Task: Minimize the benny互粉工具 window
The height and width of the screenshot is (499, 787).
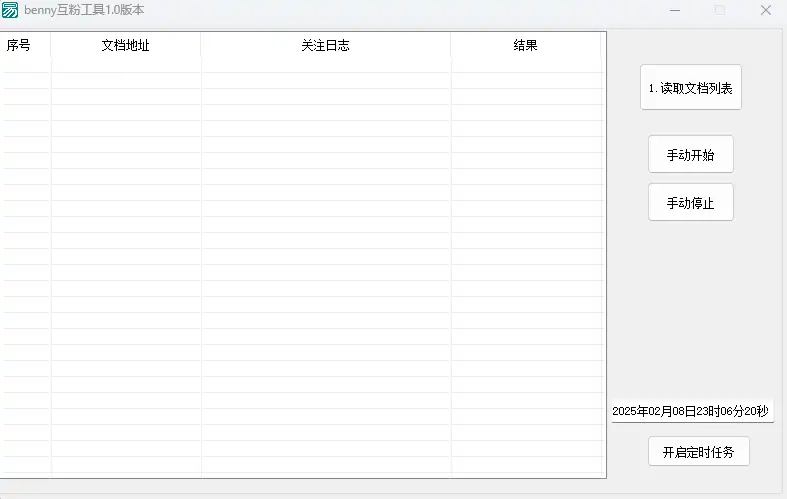Action: point(675,10)
